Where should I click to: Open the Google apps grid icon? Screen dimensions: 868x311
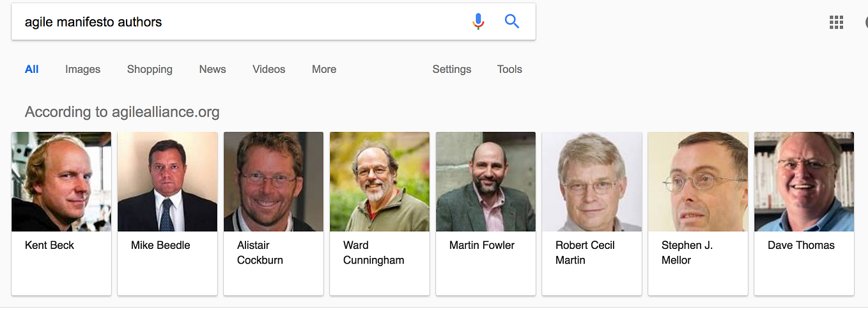coord(836,22)
